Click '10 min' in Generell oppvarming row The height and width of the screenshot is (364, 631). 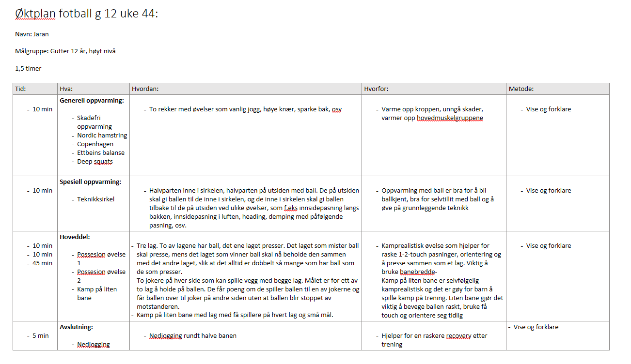pyautogui.click(x=42, y=109)
